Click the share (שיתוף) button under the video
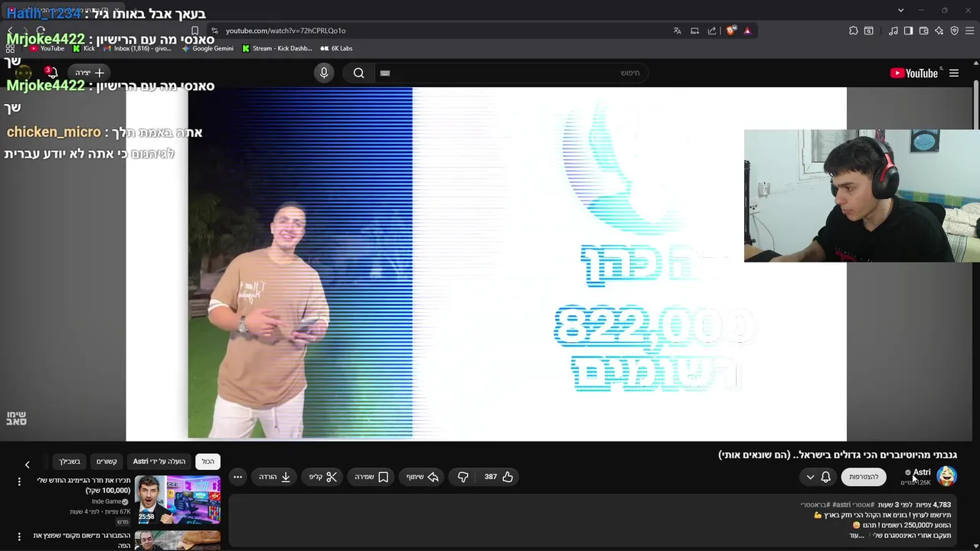 pyautogui.click(x=423, y=477)
